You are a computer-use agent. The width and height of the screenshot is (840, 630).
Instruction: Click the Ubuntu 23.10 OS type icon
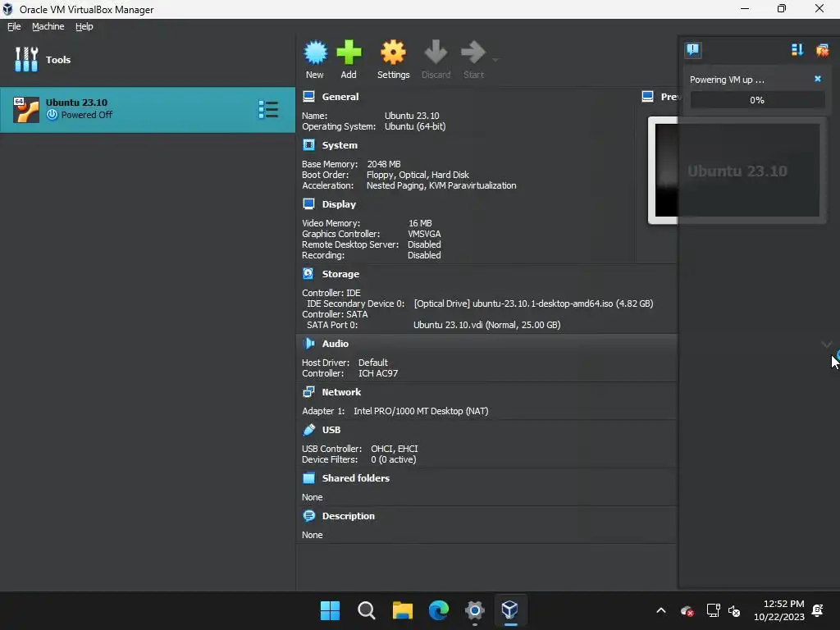26,110
